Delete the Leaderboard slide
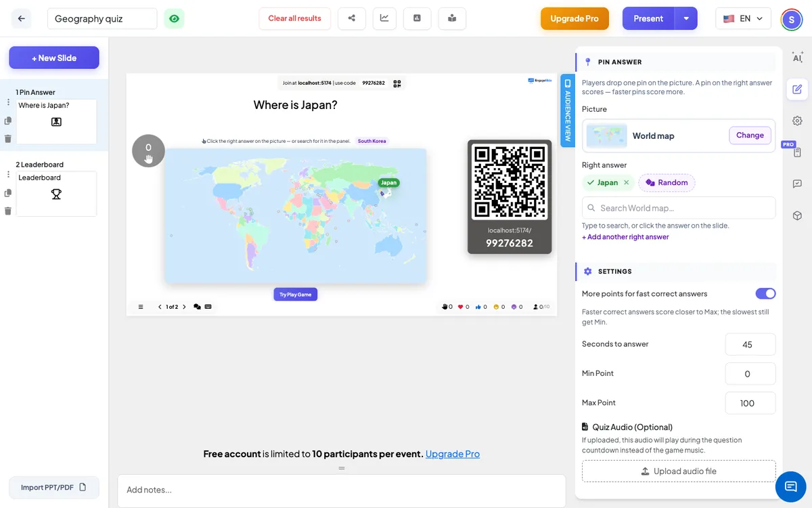Viewport: 812px width, 508px height. (x=8, y=211)
